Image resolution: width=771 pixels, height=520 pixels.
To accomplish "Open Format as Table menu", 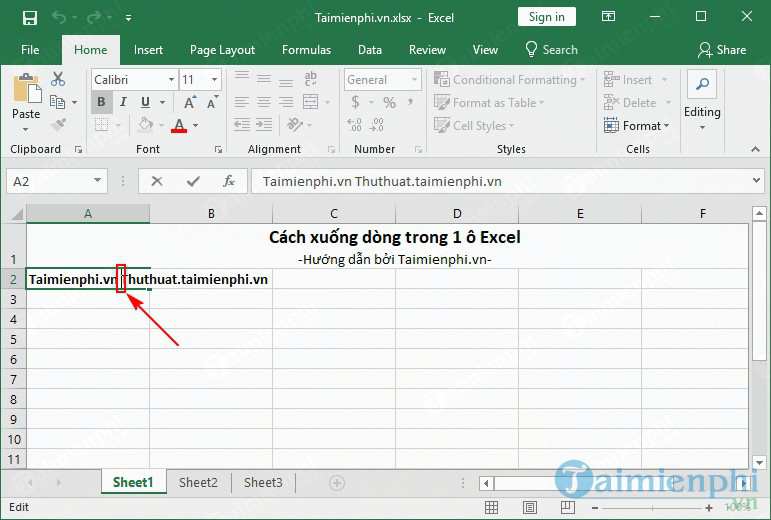I will pos(489,103).
